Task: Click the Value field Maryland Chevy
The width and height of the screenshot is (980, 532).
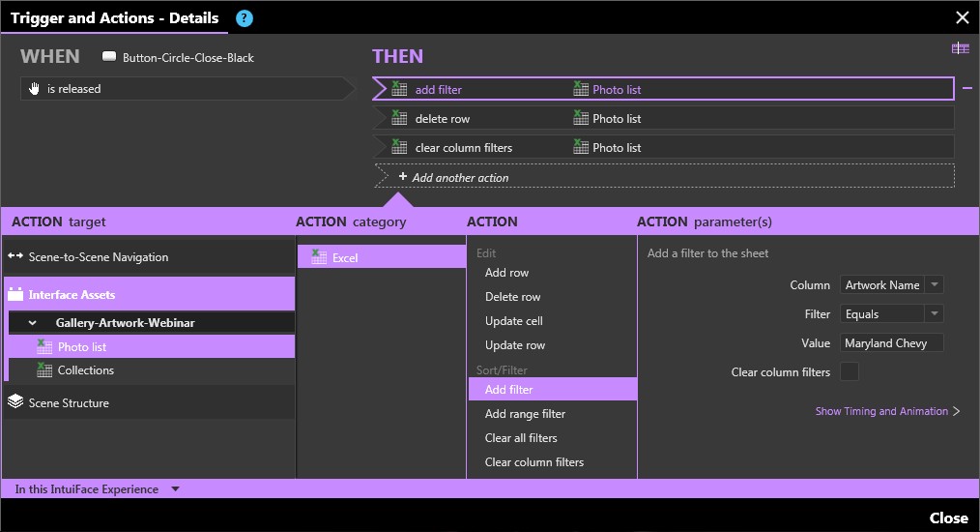Action: click(x=891, y=343)
